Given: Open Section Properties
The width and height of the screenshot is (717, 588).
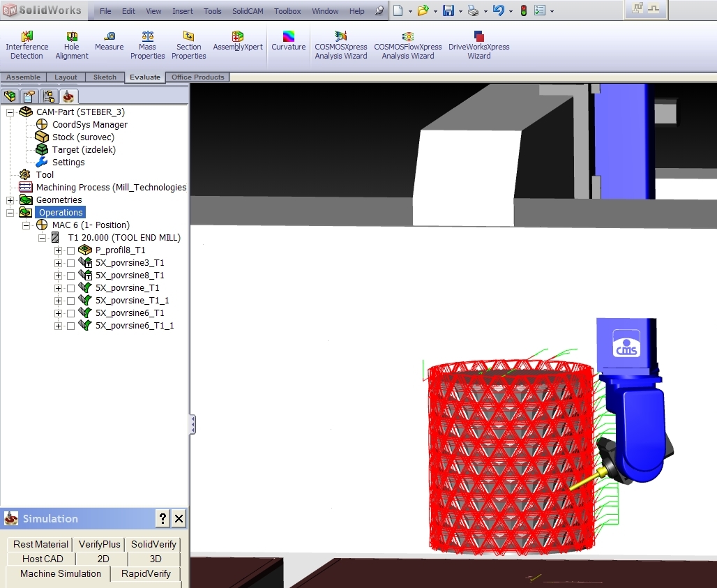Looking at the screenshot, I should click(x=189, y=45).
